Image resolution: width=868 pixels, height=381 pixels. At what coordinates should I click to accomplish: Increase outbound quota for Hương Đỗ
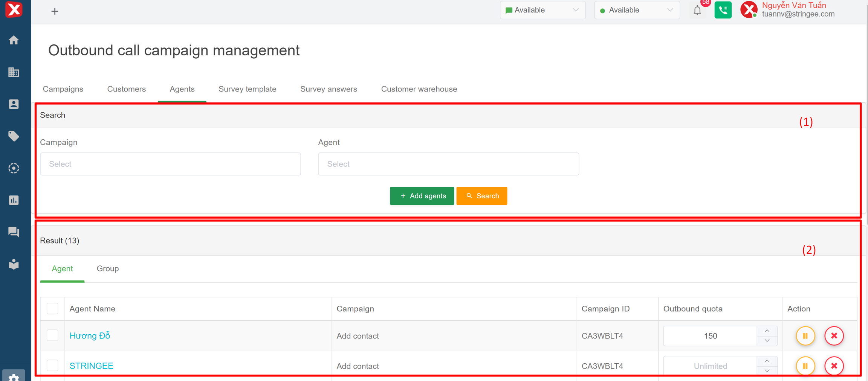click(x=767, y=331)
